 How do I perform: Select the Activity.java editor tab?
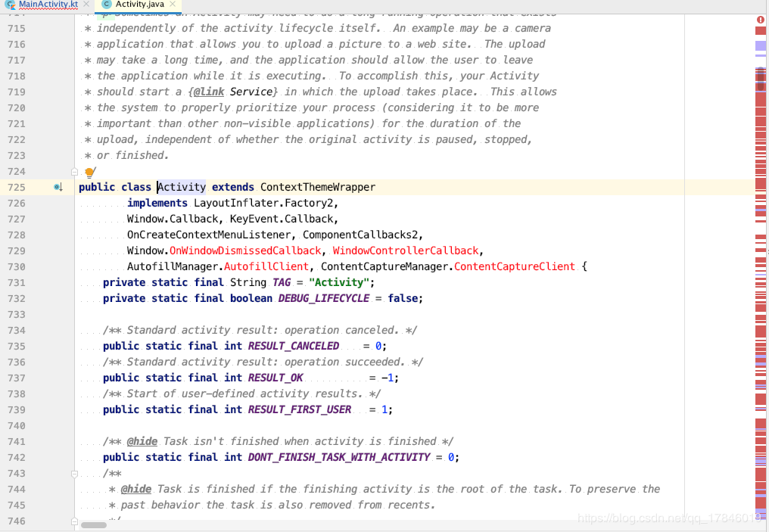(139, 5)
